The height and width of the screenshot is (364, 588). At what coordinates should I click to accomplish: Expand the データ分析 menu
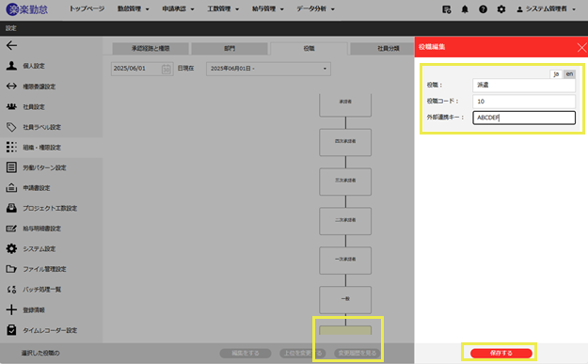click(315, 8)
